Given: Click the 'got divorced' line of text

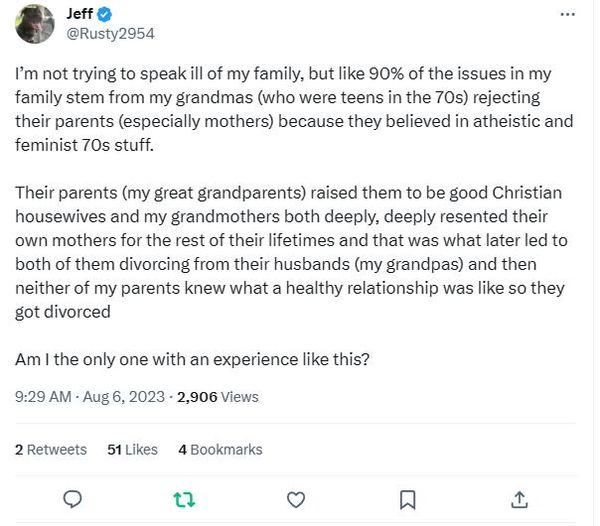Looking at the screenshot, I should (62, 311).
